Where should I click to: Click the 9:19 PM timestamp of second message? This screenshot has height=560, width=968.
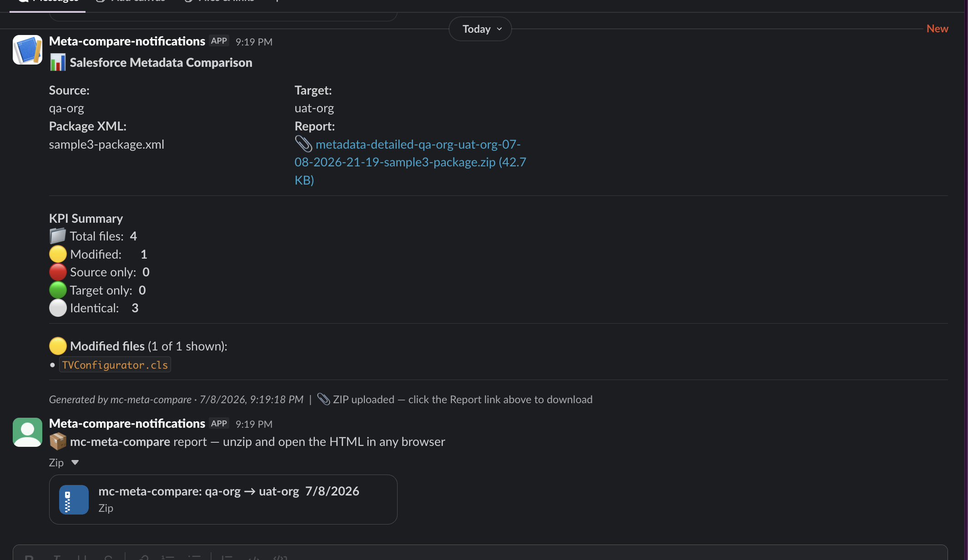254,424
